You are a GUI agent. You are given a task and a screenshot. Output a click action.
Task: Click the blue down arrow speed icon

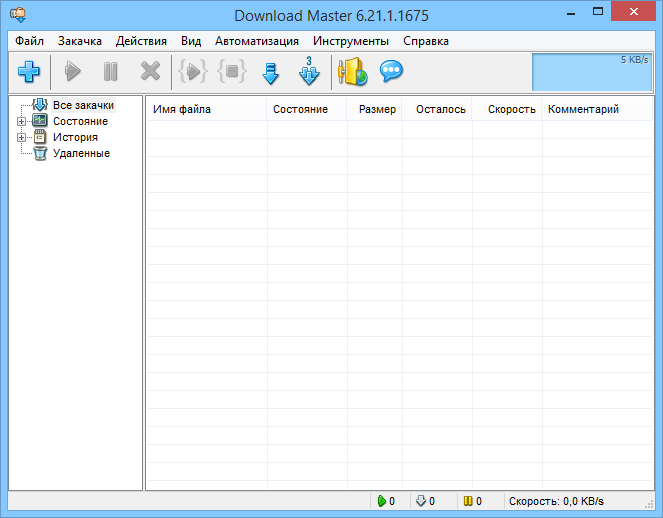pos(270,73)
